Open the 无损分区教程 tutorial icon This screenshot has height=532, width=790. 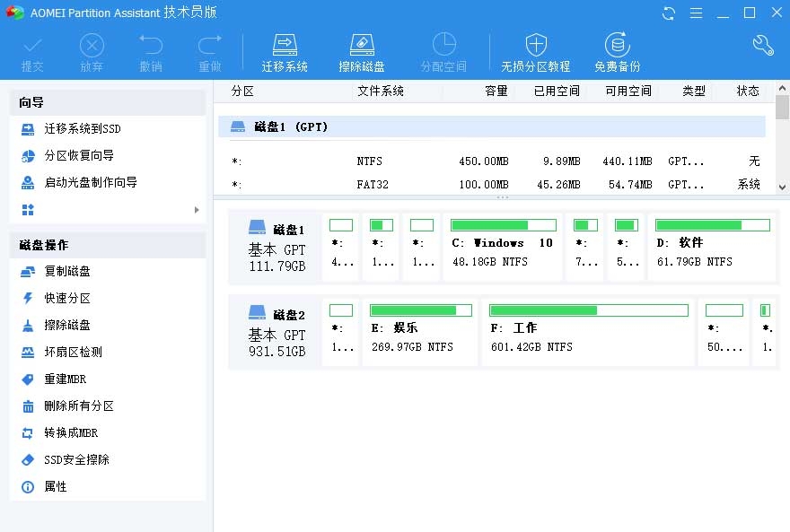(x=536, y=51)
